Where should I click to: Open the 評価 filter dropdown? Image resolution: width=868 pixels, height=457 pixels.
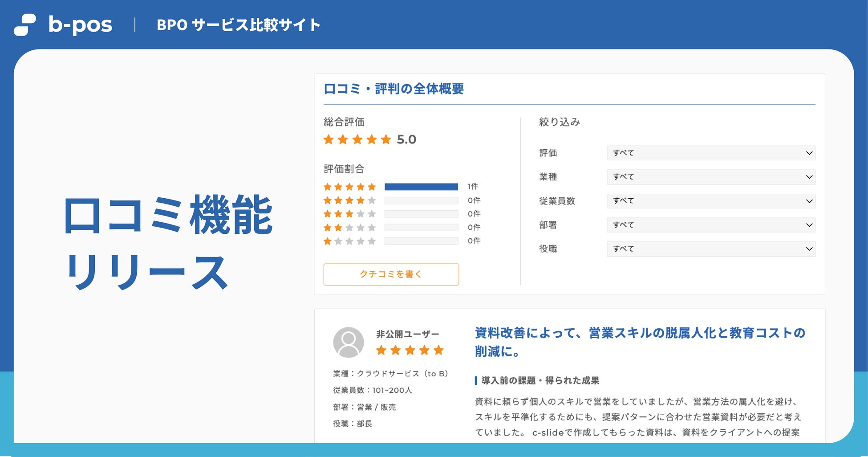(x=710, y=153)
